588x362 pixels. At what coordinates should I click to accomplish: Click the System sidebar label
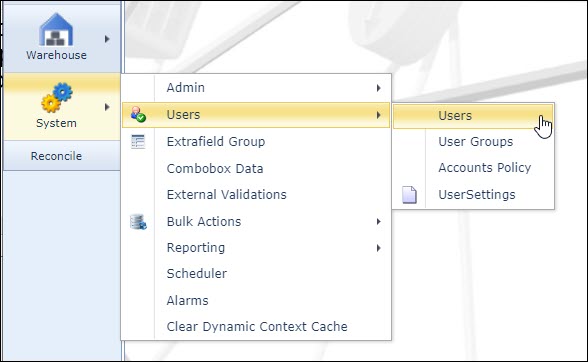56,123
